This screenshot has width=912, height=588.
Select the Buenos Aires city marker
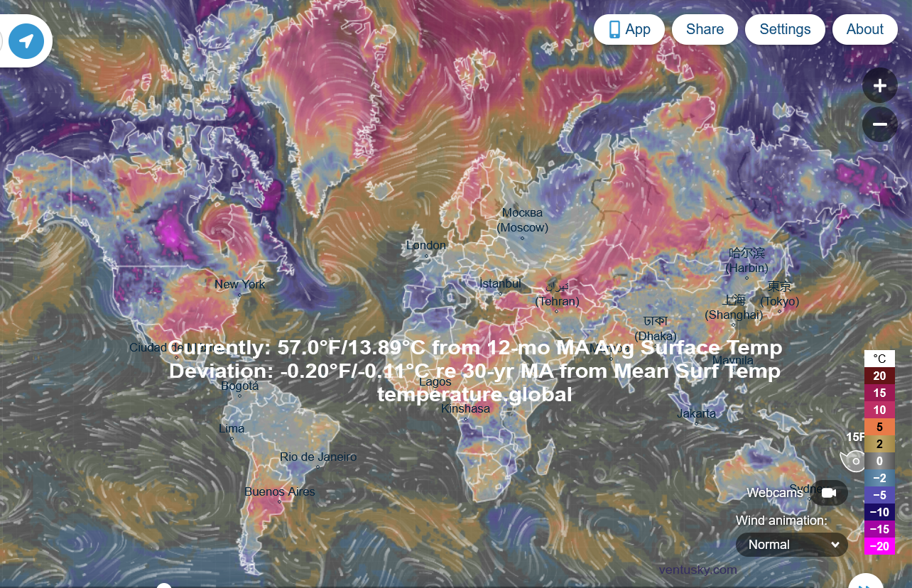pos(279,501)
